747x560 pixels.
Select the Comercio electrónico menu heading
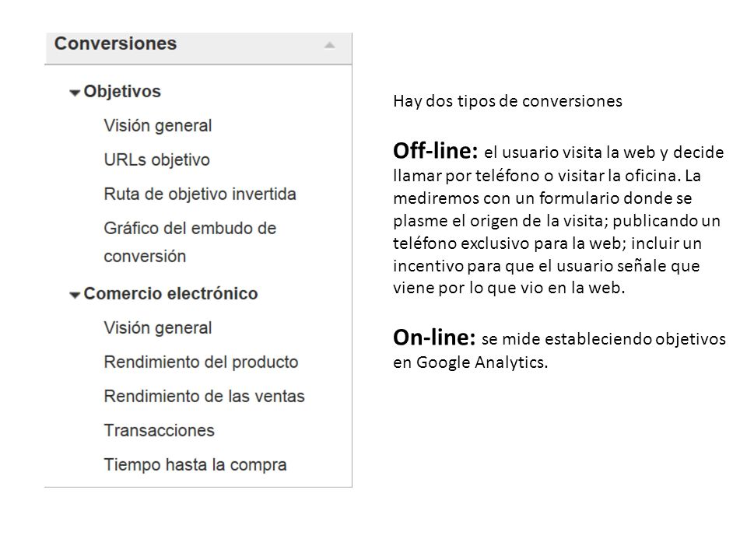170,294
